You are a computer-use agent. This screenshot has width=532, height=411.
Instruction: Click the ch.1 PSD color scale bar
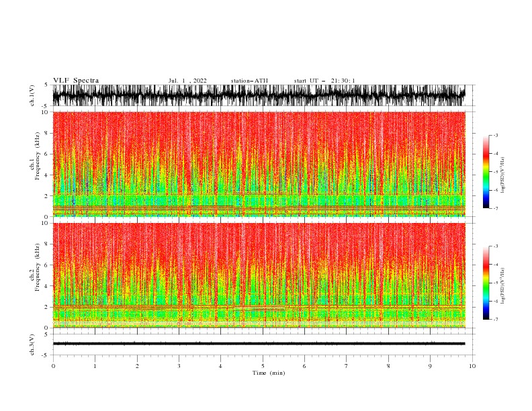coord(486,171)
